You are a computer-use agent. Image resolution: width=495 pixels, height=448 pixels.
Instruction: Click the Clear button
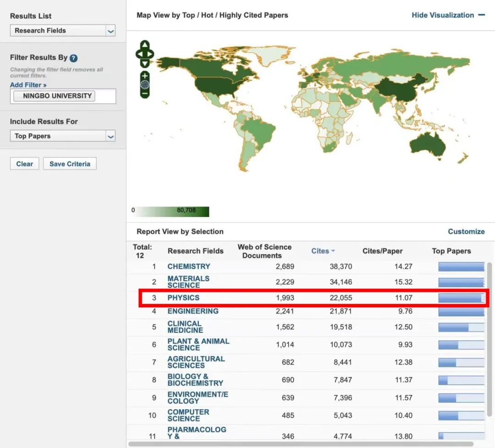[25, 164]
